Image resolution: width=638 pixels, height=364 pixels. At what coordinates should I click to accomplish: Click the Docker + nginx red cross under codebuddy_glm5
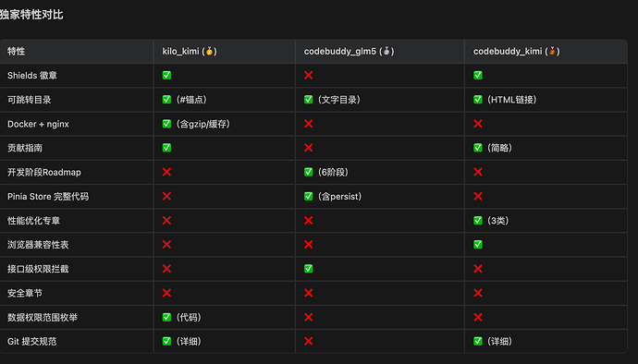pos(309,124)
